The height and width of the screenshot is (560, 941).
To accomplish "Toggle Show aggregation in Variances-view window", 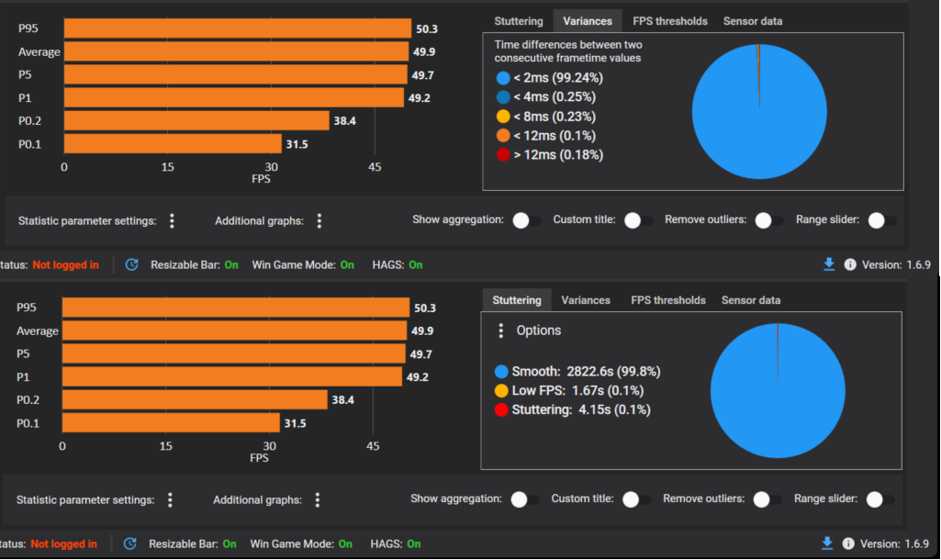I will [526, 220].
